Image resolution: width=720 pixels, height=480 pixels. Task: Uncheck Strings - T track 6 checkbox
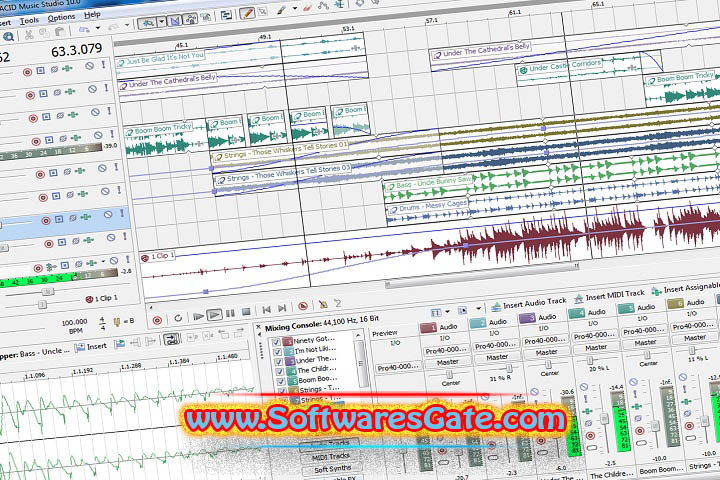(x=283, y=391)
